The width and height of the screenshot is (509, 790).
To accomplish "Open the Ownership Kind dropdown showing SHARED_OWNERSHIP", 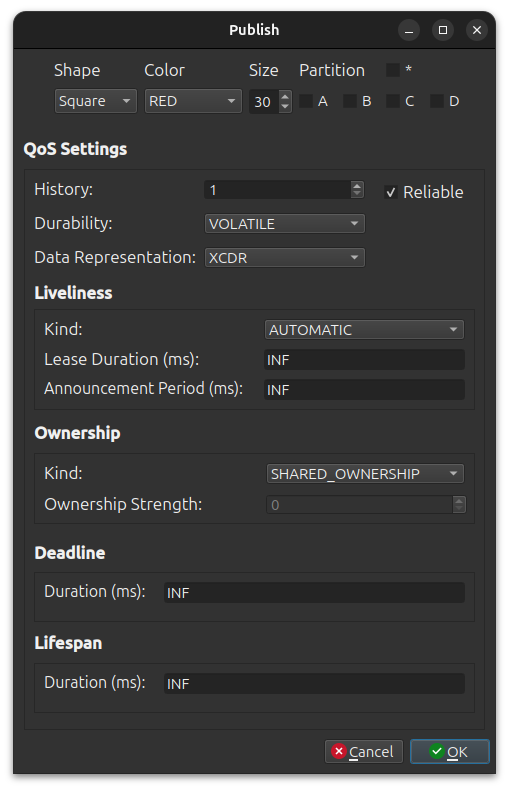I will point(365,474).
